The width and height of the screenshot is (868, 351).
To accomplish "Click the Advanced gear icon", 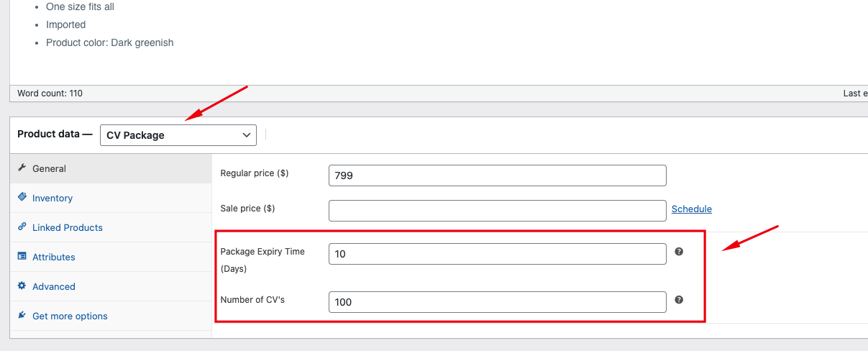I will coord(22,286).
